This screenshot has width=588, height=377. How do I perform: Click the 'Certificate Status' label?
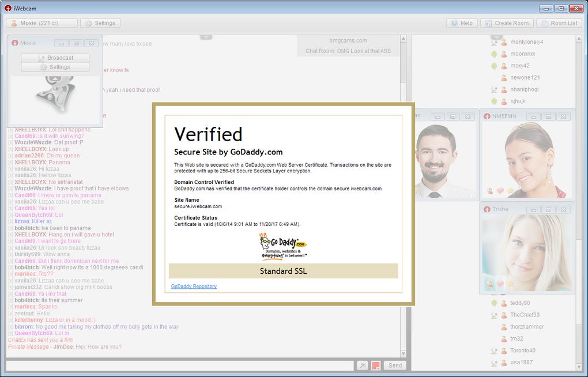[196, 218]
